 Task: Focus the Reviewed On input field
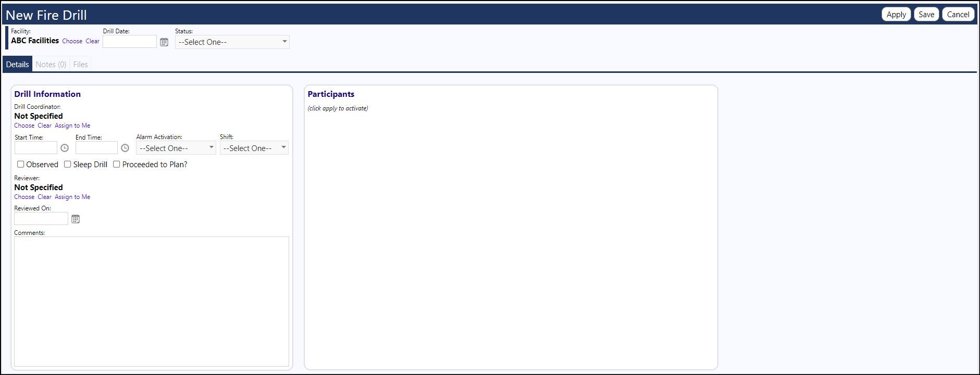tap(41, 219)
